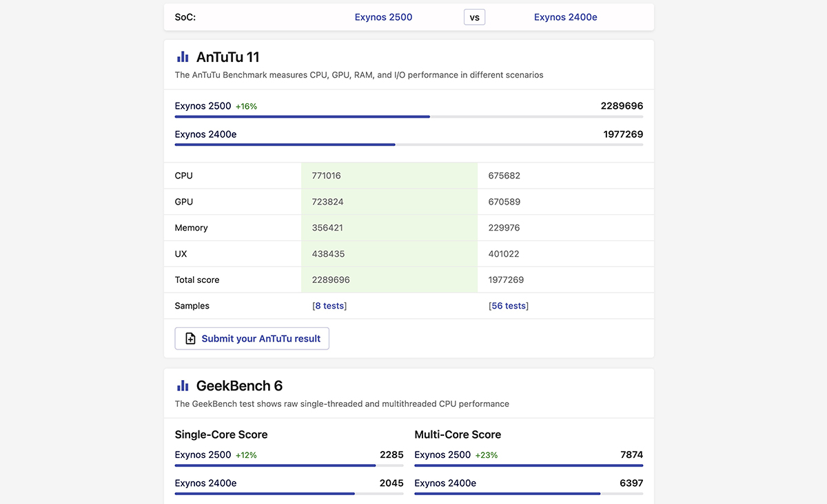Open the Exynos 2500 SoC link
This screenshot has height=504, width=827.
[383, 17]
